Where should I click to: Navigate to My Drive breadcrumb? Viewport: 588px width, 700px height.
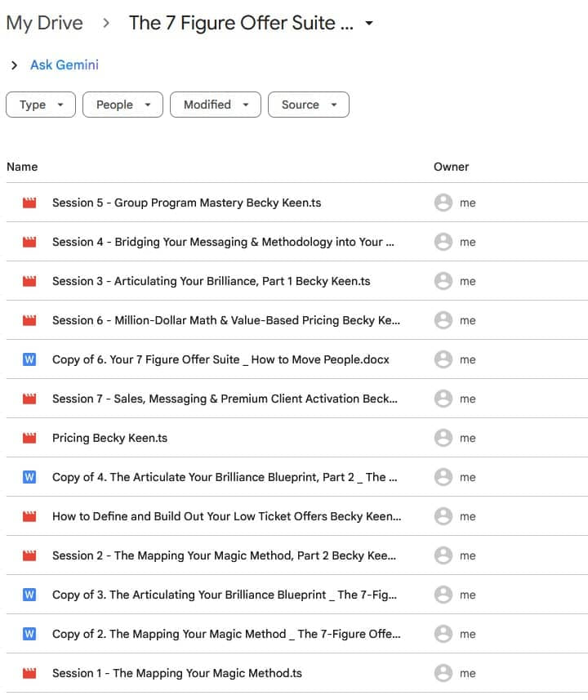[x=44, y=23]
